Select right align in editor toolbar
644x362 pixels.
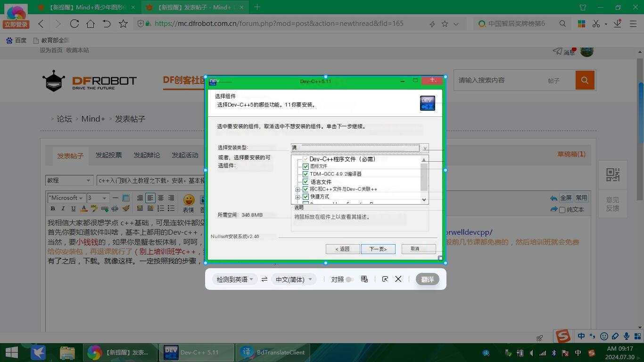(171, 198)
